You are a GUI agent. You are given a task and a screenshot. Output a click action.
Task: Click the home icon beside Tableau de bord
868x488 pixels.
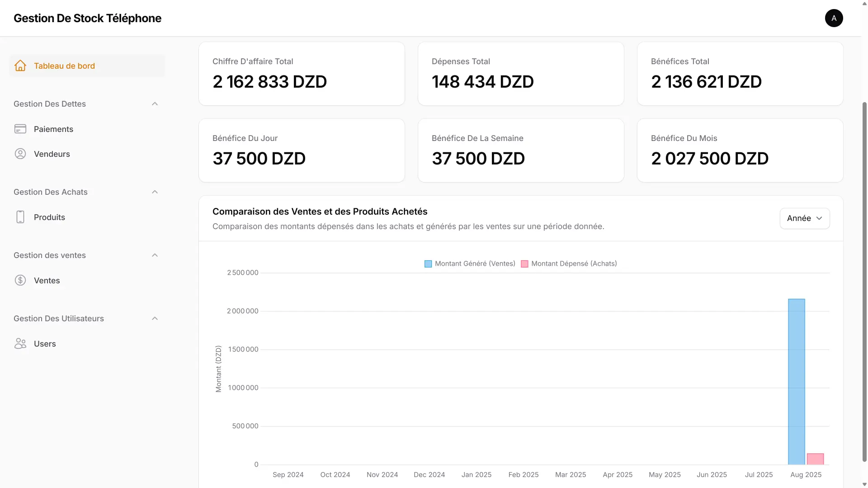[x=20, y=66]
